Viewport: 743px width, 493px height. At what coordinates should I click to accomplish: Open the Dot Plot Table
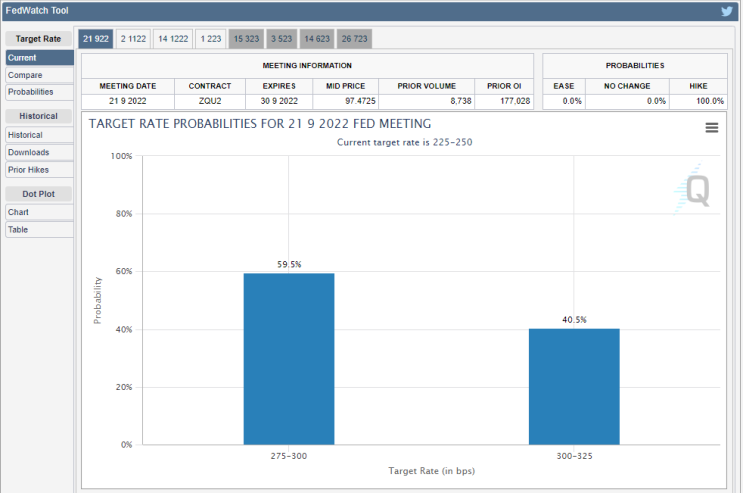pos(40,229)
